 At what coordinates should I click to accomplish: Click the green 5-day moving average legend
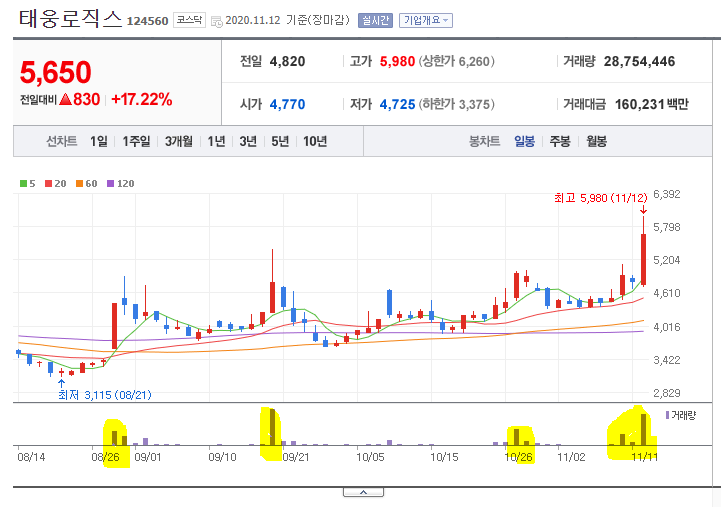[28, 183]
